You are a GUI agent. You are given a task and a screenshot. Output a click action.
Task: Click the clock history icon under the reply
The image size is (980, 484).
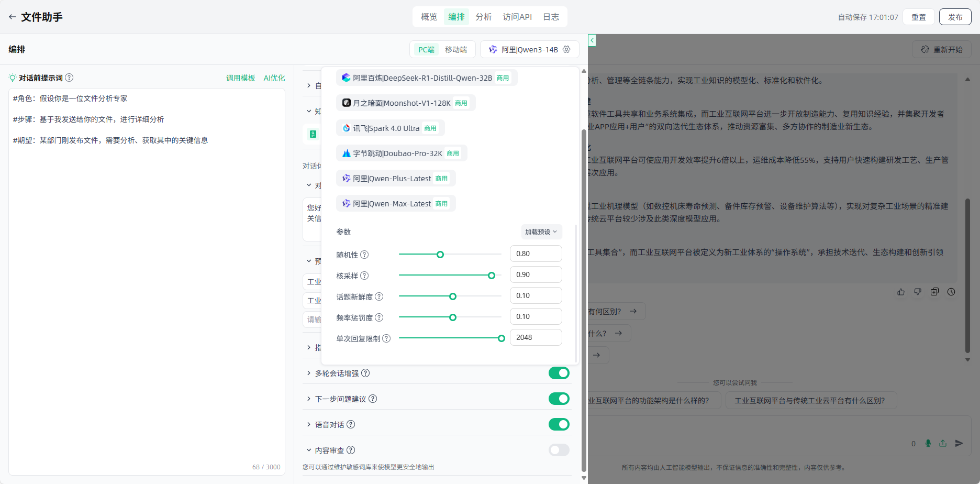(951, 292)
